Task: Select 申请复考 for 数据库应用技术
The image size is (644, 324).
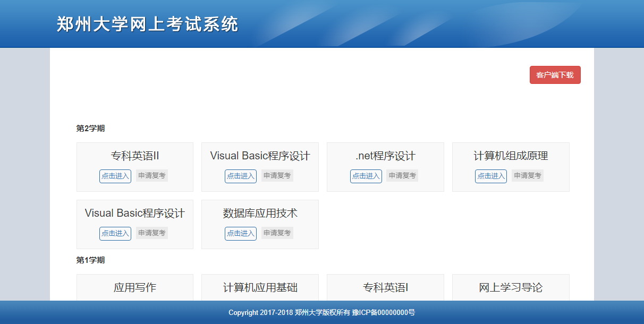Action: click(277, 233)
